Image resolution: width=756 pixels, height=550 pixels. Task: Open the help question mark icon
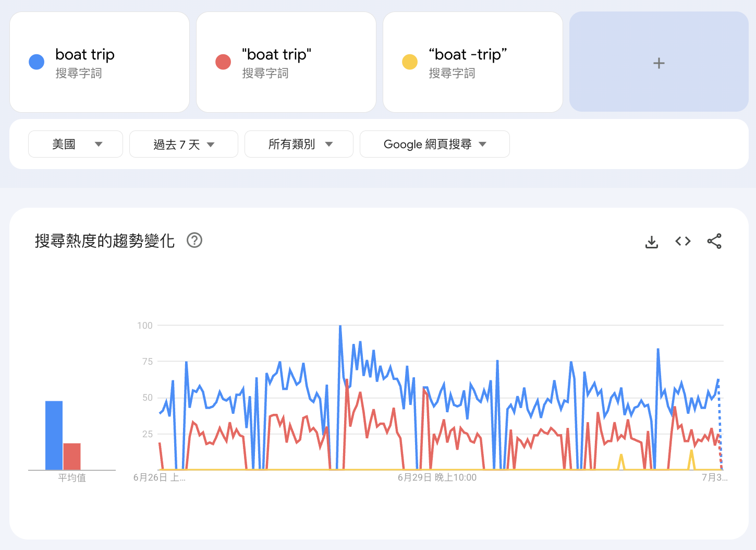tap(194, 241)
